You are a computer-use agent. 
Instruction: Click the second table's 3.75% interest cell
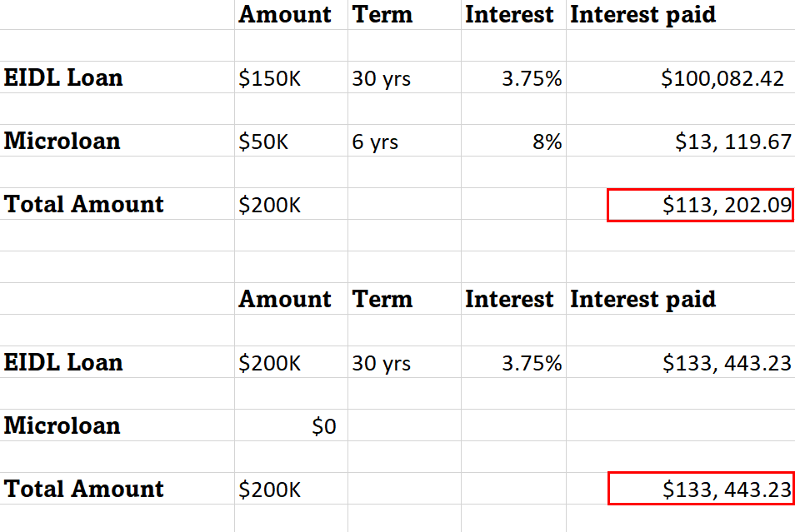pos(513,362)
